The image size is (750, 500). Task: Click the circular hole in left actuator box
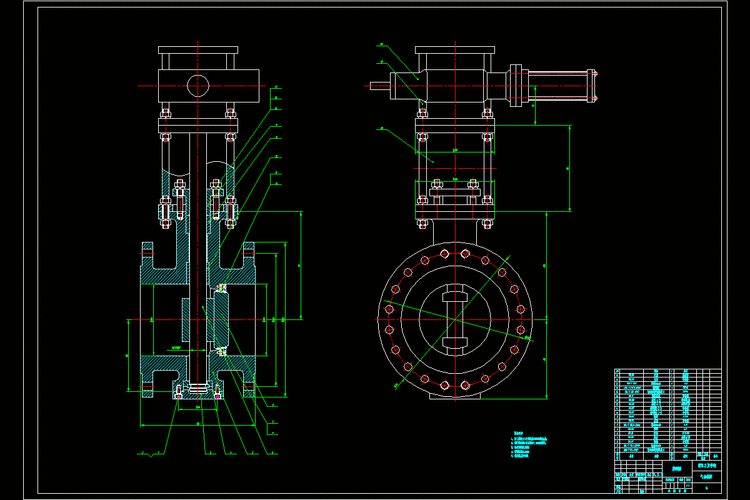point(198,83)
